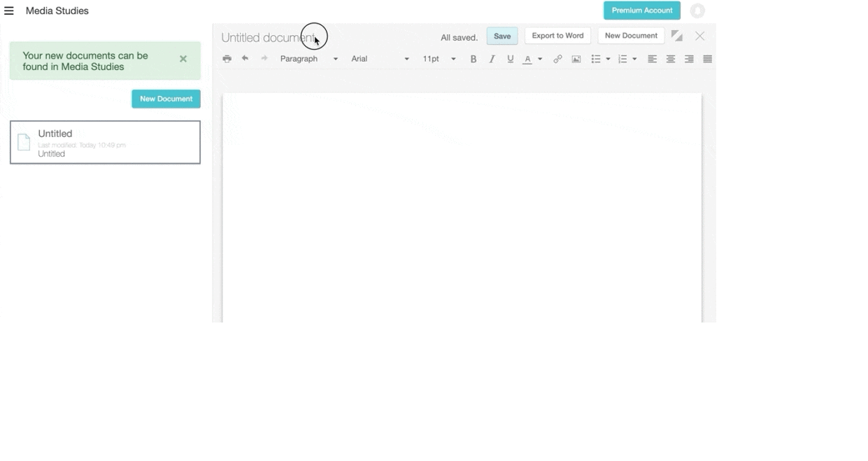Viewport: 868px width, 461px height.
Task: Select the Untitled document in the sidebar
Action: (105, 142)
